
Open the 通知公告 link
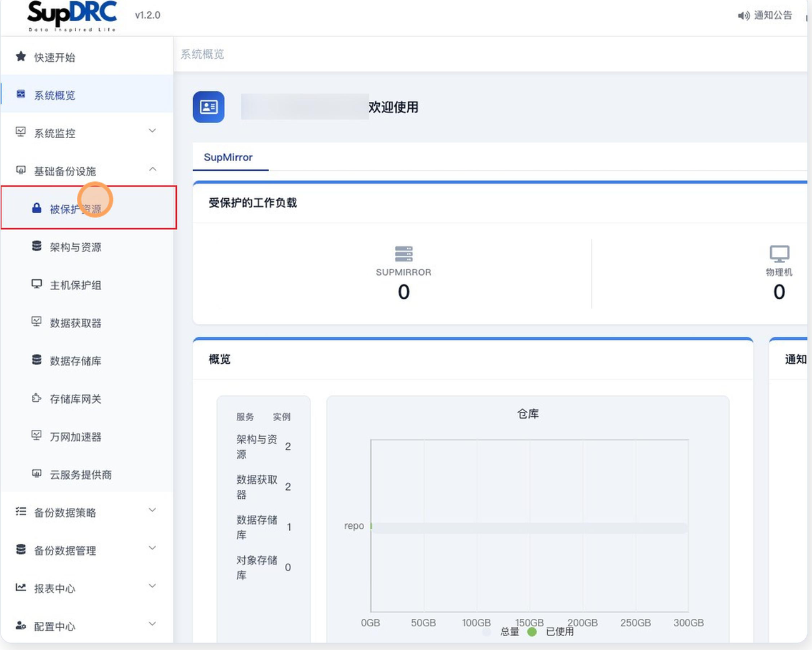pos(765,16)
